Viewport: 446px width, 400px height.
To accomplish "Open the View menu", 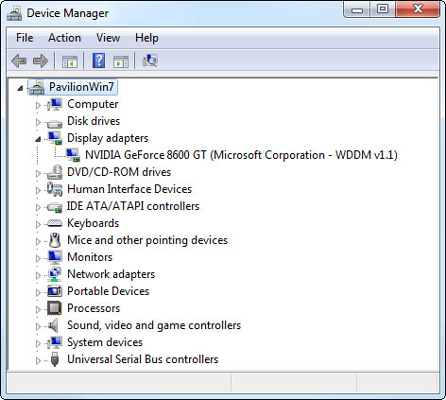I will [x=108, y=38].
